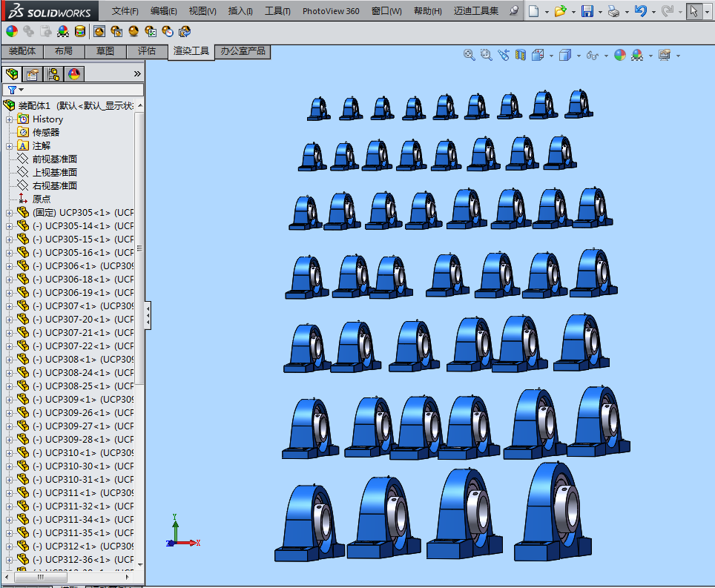Click the Zoom to Fit icon
The image size is (715, 588).
(469, 55)
